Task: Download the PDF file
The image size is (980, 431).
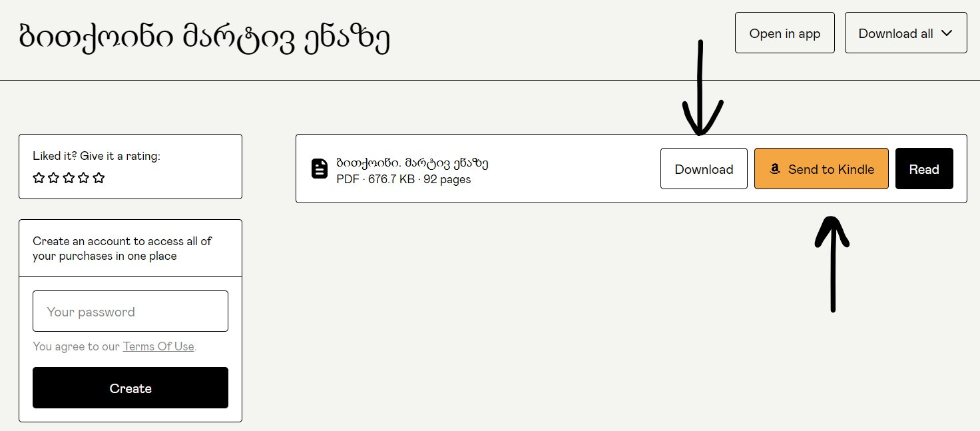Action: (x=704, y=169)
